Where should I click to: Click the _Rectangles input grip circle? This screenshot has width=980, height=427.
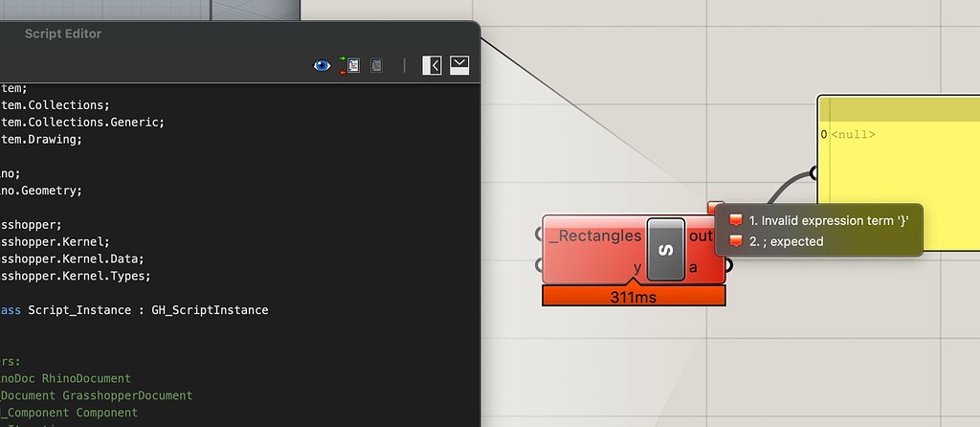tap(540, 234)
